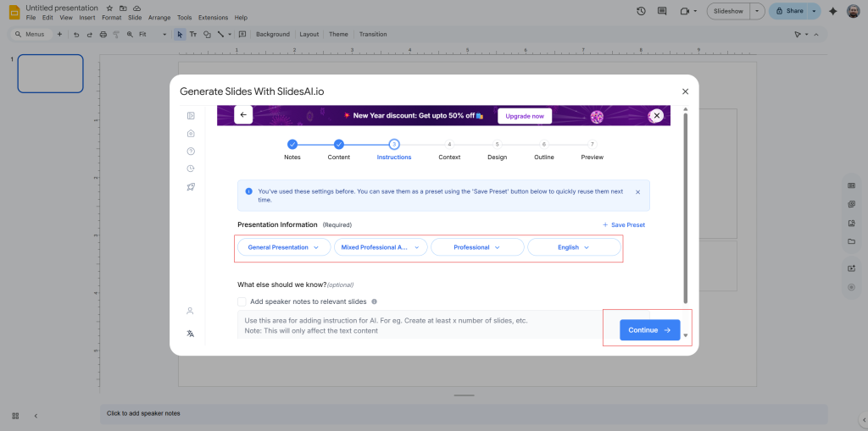Open the English language dropdown
This screenshot has height=431, width=868.
(x=573, y=247)
